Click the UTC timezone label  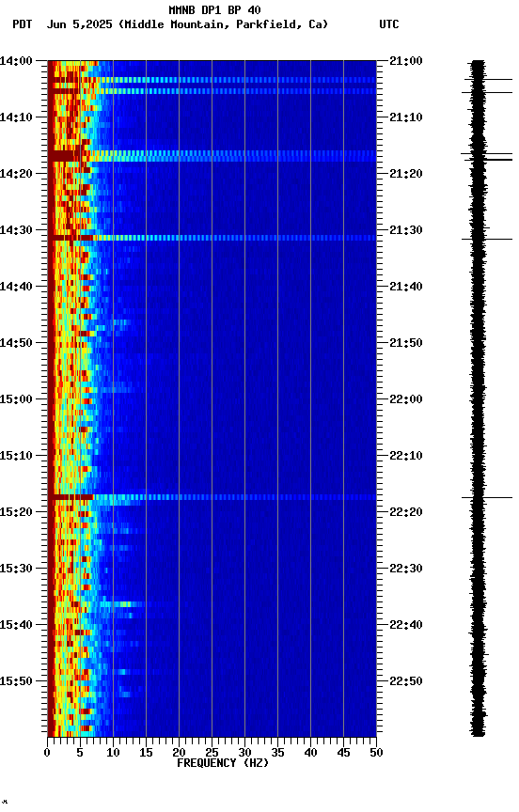click(x=389, y=24)
